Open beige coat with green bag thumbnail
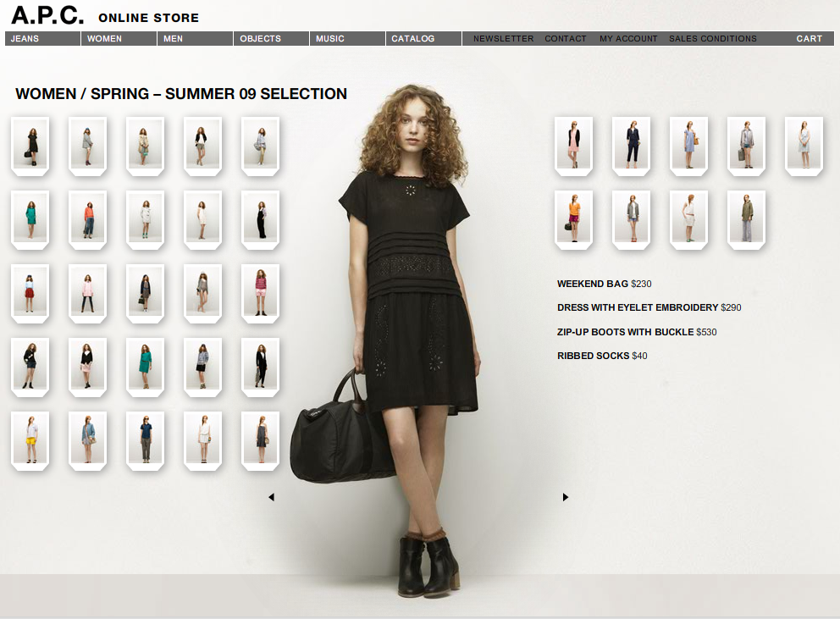 click(145, 146)
